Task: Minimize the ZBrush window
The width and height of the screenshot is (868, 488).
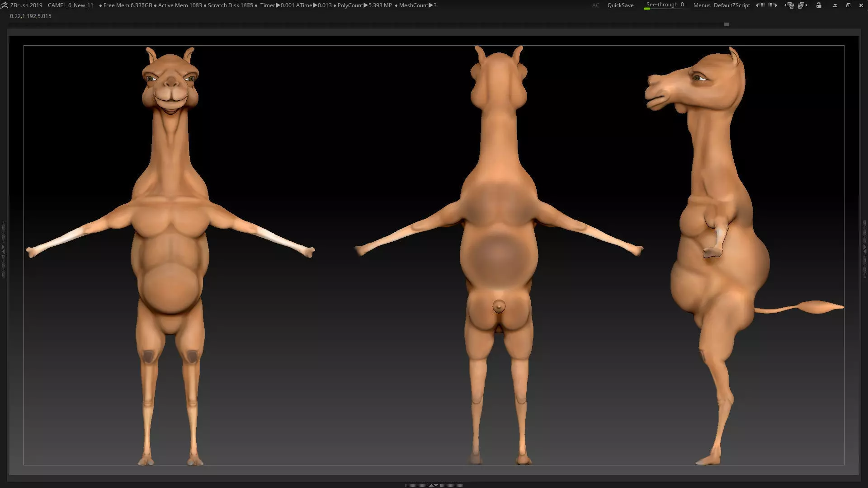Action: click(x=835, y=5)
